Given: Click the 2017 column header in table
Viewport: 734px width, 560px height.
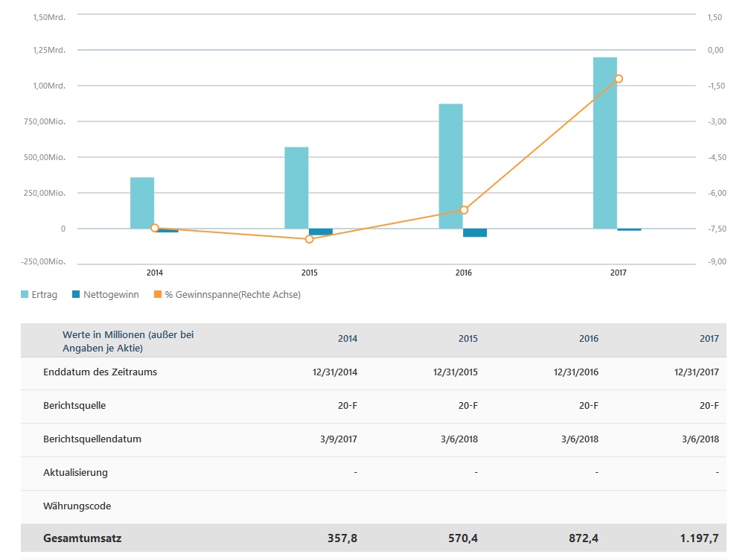Looking at the screenshot, I should [709, 339].
